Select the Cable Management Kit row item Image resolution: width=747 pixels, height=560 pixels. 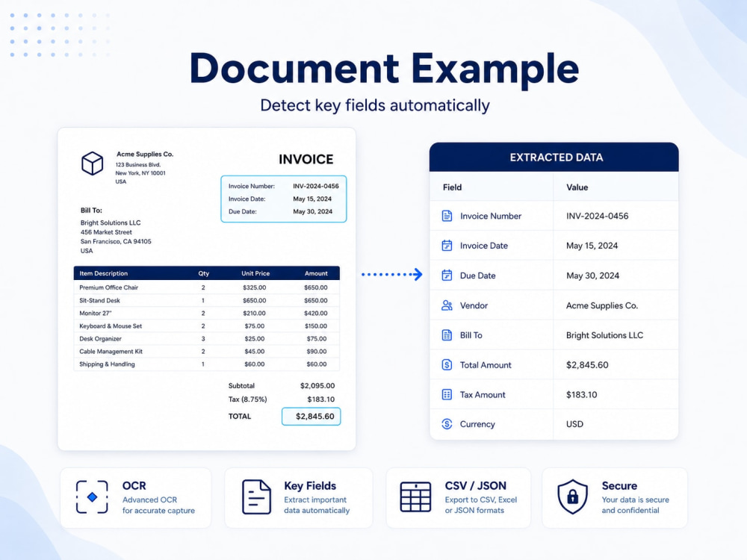click(x=111, y=352)
